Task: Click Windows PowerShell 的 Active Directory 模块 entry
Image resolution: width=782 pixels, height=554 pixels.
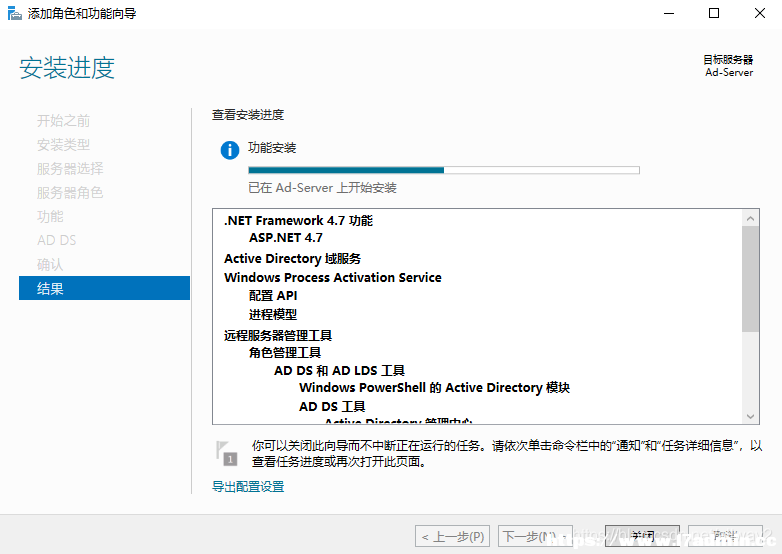Action: coord(434,388)
